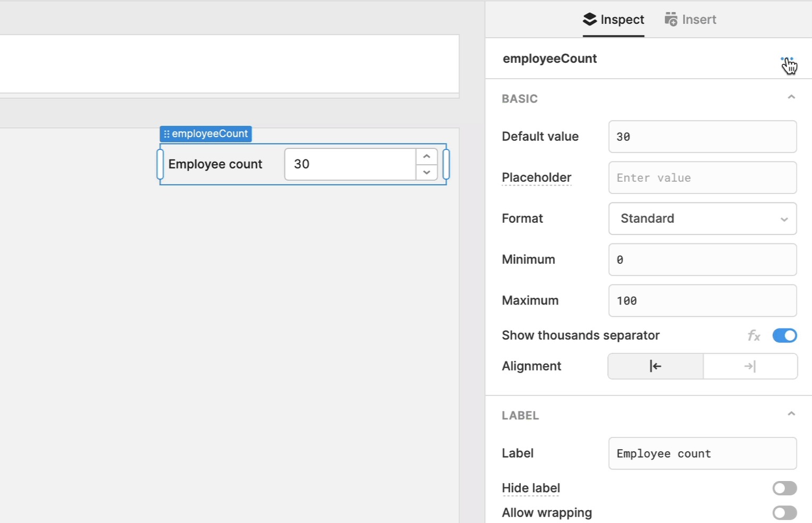Click the Hide label property label
This screenshot has width=812, height=523.
click(x=531, y=488)
